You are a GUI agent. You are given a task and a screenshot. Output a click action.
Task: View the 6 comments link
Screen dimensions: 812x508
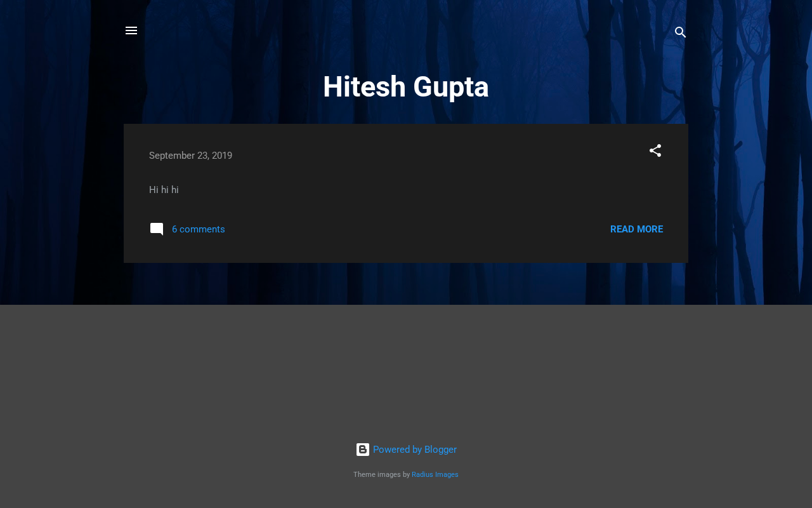[199, 229]
